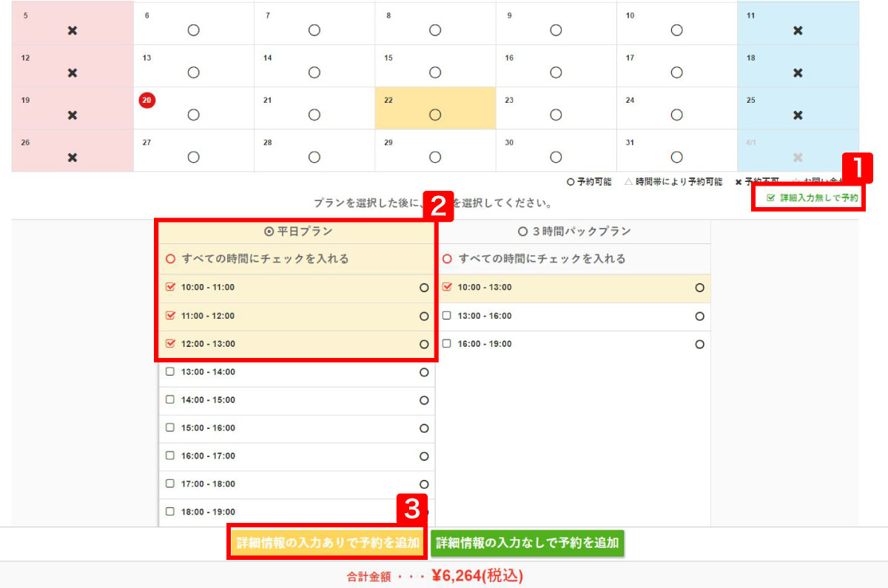
Task: Toggle the 詳細入力無しで予約 checkbox
Action: 771,198
